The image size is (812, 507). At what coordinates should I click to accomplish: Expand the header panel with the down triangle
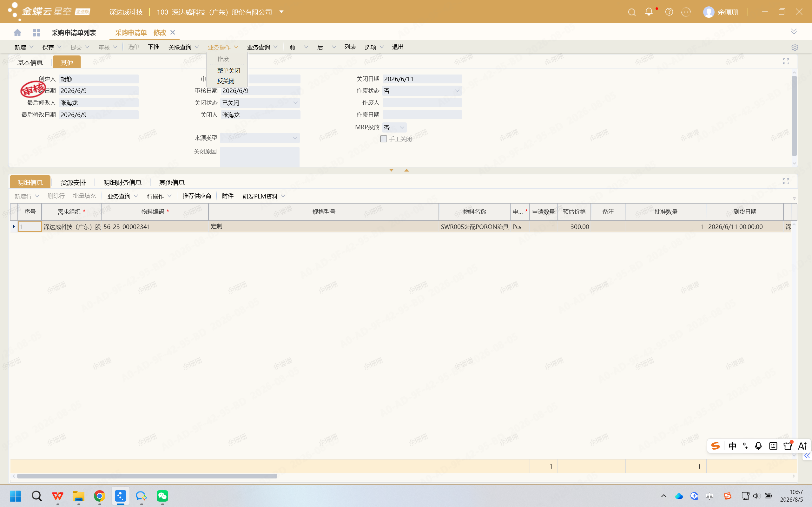(391, 170)
